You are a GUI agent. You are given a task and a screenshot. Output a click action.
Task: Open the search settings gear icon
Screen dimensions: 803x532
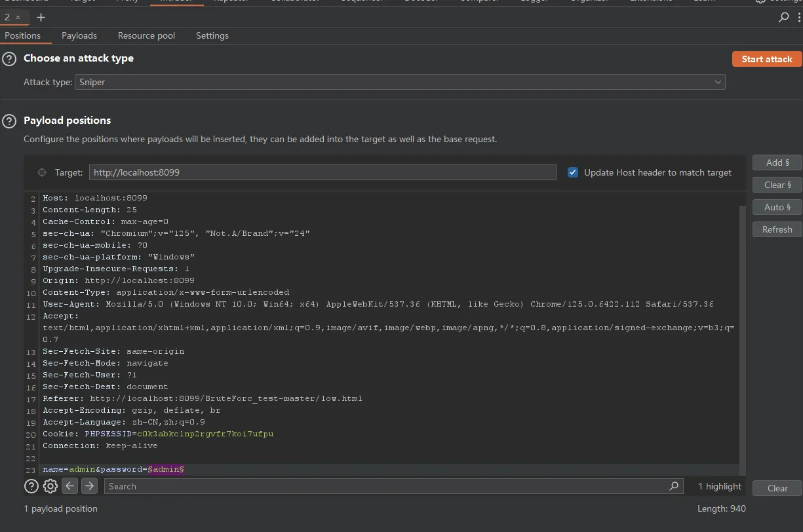[50, 486]
